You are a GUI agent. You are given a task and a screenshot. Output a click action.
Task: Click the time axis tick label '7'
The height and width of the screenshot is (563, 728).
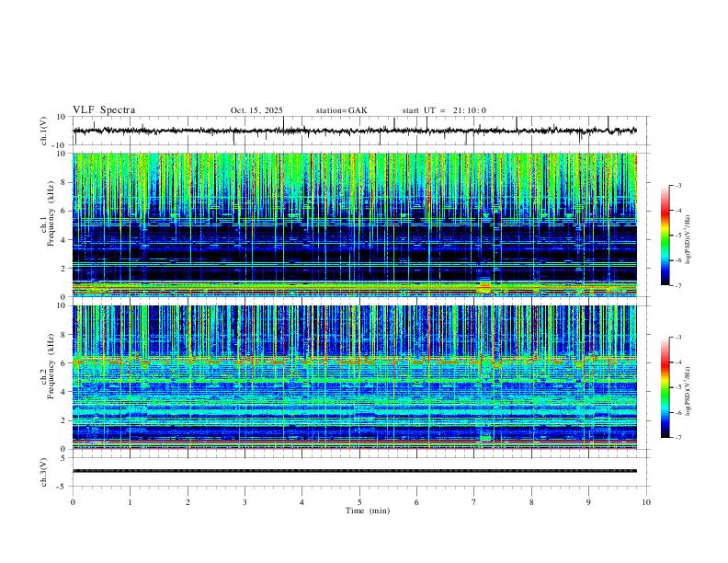(x=474, y=502)
